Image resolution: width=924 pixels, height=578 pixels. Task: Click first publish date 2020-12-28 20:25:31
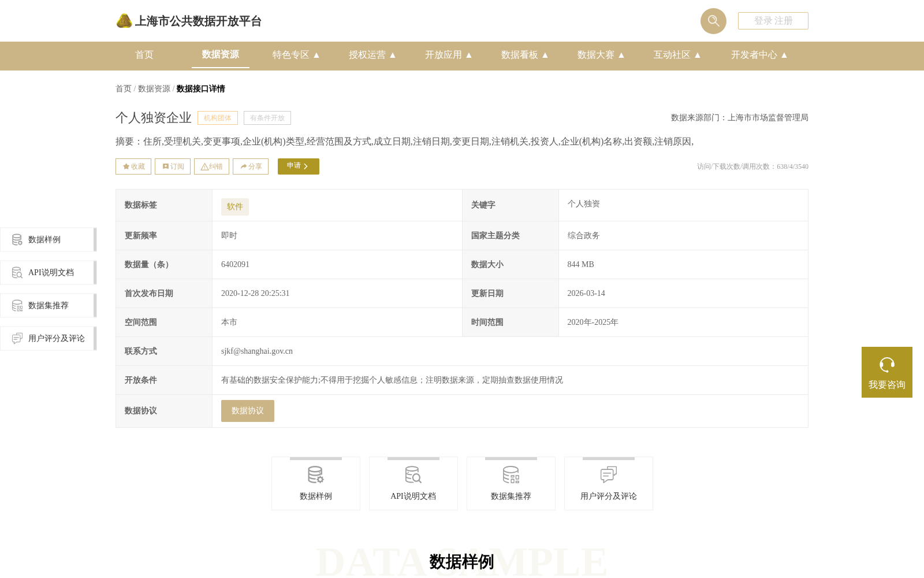[255, 293]
